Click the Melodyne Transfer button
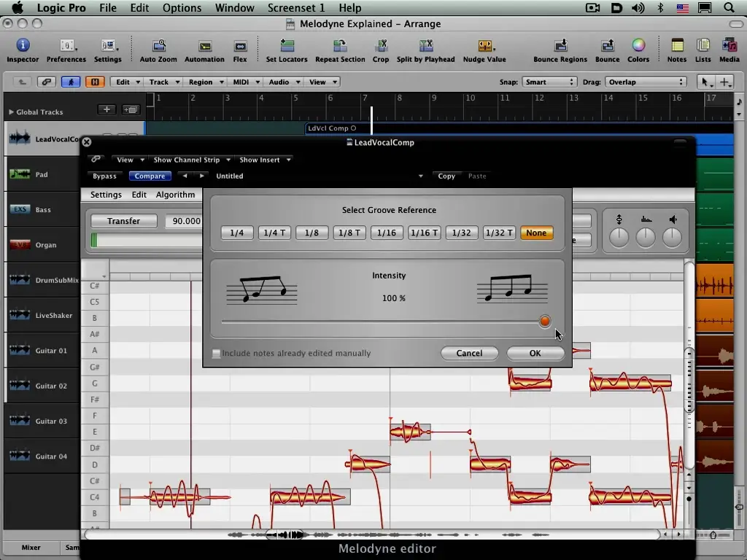The height and width of the screenshot is (560, 747). pos(123,221)
